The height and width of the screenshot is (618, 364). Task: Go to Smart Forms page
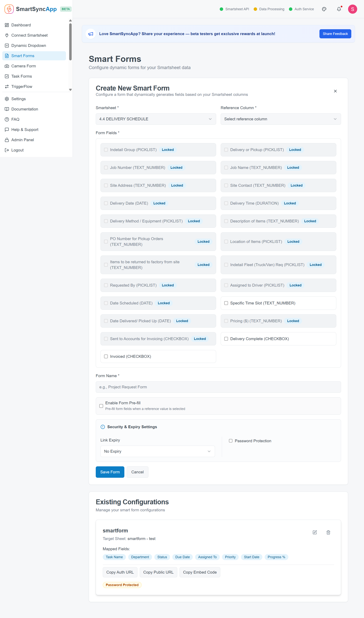click(34, 56)
